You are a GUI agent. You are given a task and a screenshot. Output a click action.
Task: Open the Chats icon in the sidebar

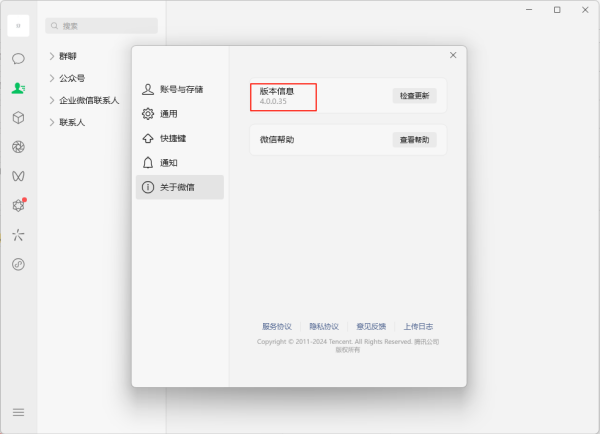(x=18, y=59)
